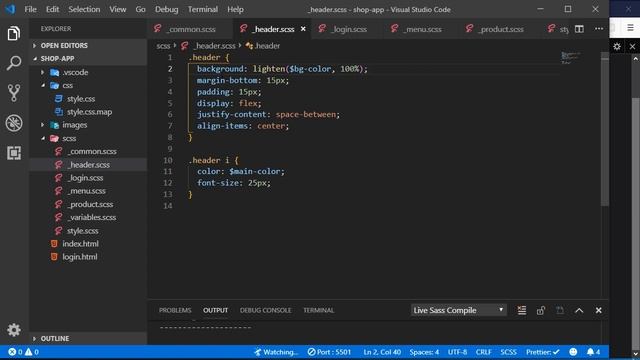
Task: Expand the images folder
Action: point(88,125)
